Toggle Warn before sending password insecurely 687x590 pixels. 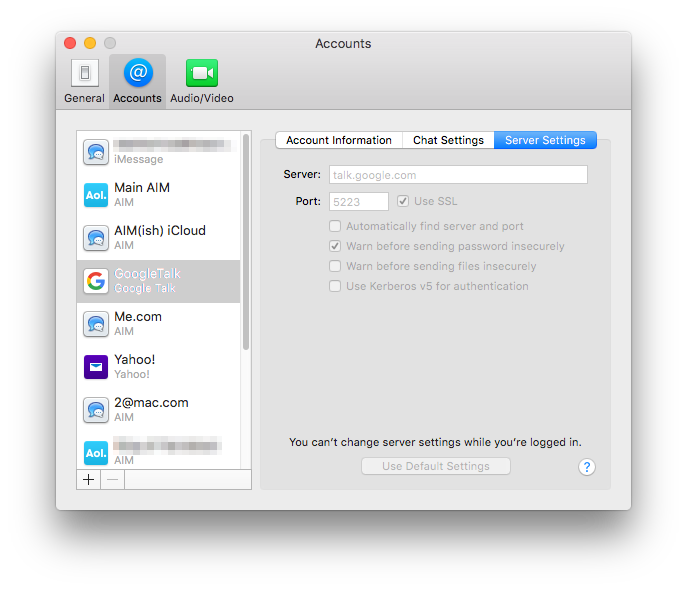335,246
